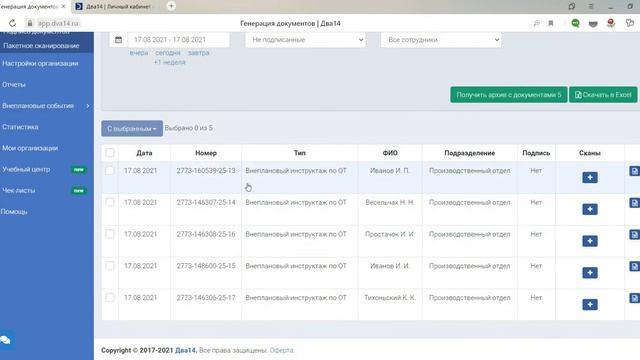Screen dimensions: 640x360
Task: Click the padlock icon in address bar
Action: [30, 23]
